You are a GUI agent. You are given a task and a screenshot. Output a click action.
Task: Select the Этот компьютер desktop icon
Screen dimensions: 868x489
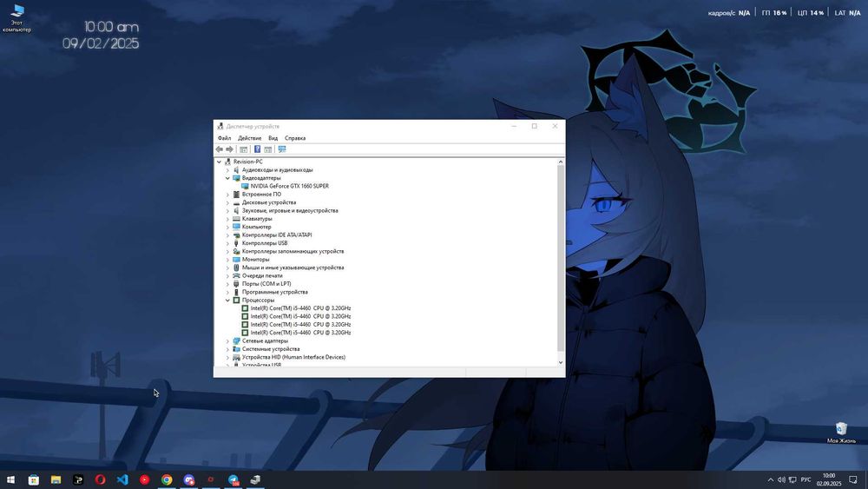tap(17, 18)
